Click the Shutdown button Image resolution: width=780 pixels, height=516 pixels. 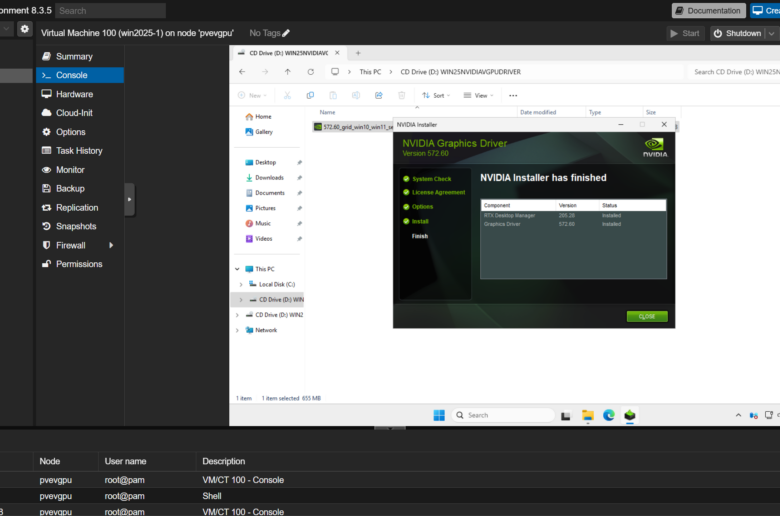click(738, 33)
